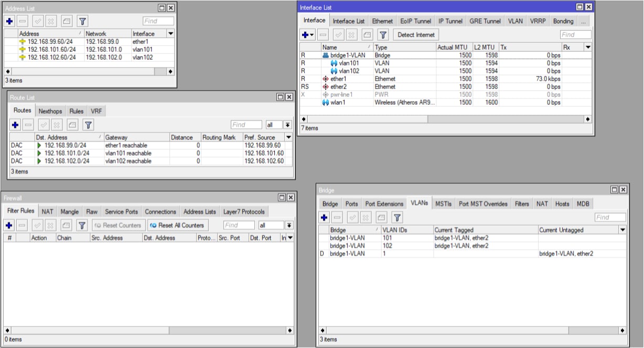Open Layer7 Protocols tab in Firewall
The height and width of the screenshot is (348, 644).
[x=244, y=212]
